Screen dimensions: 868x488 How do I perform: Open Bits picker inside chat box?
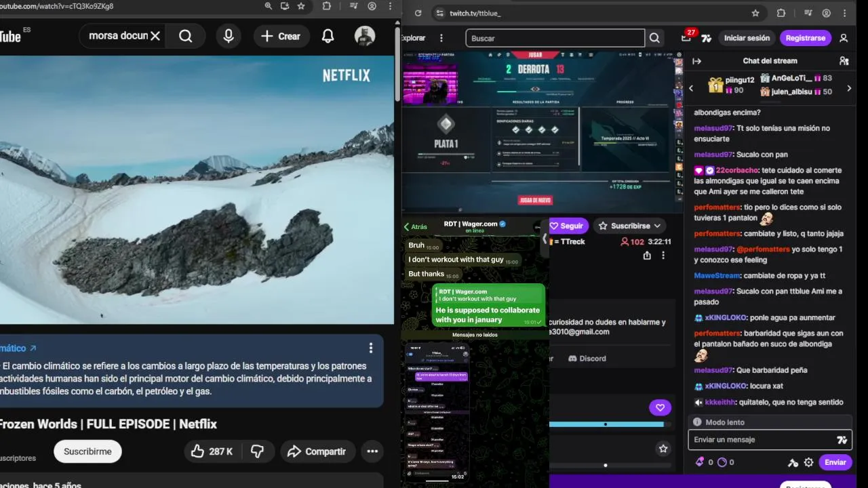[x=842, y=440]
